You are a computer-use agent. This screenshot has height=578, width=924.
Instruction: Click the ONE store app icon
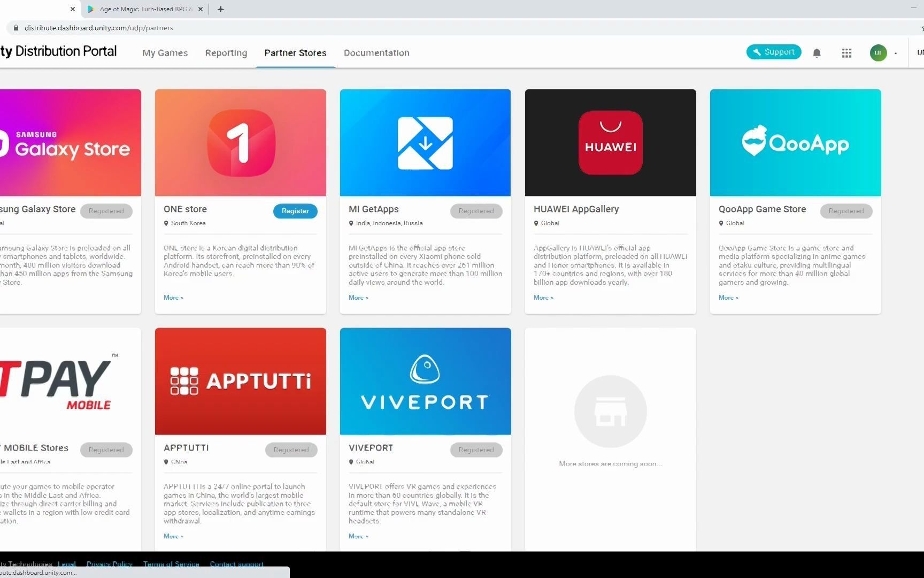[x=240, y=142]
